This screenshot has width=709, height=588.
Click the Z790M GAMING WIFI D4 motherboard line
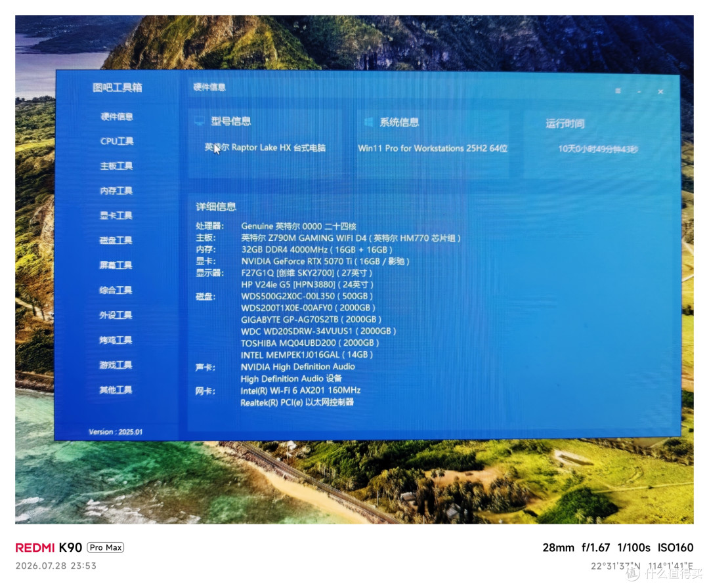pos(351,238)
